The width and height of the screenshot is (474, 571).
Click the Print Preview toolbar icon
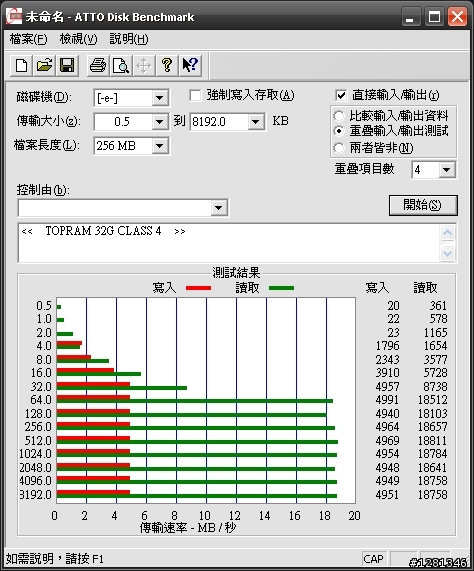point(121,66)
